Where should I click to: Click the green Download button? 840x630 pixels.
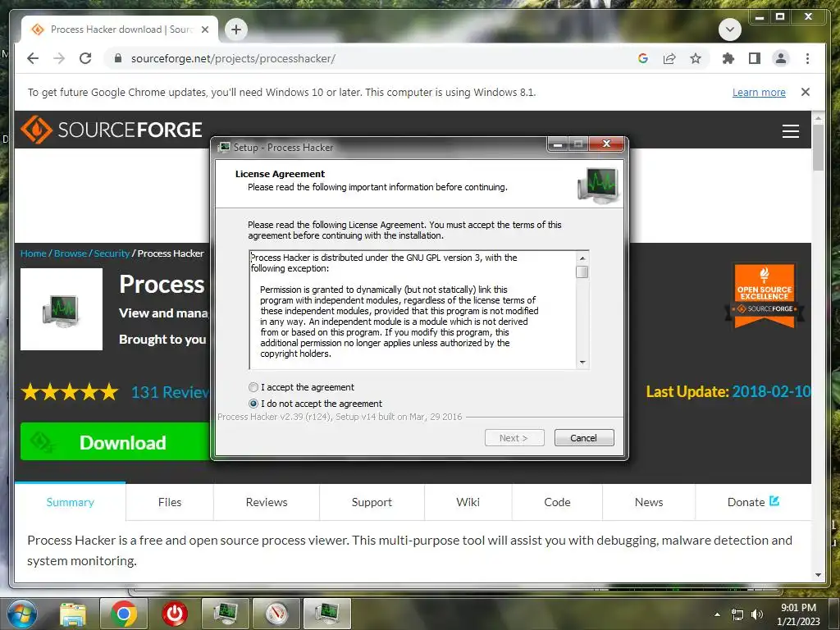tap(115, 441)
